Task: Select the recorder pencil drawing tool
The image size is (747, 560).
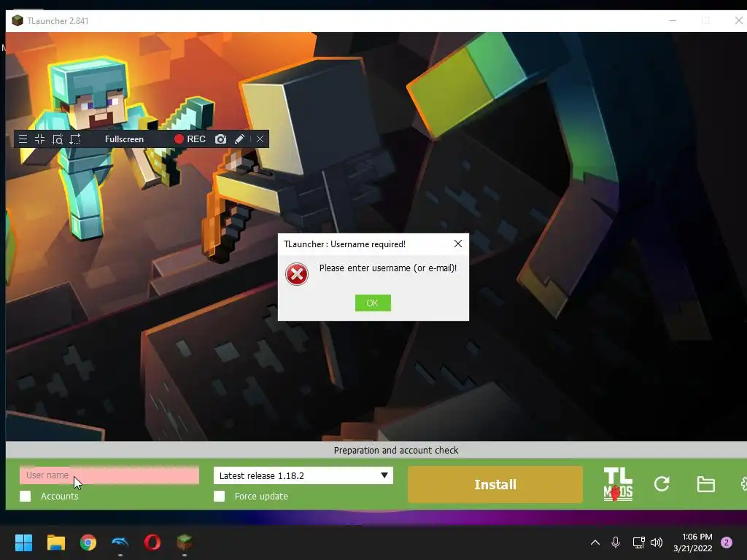Action: coord(239,139)
